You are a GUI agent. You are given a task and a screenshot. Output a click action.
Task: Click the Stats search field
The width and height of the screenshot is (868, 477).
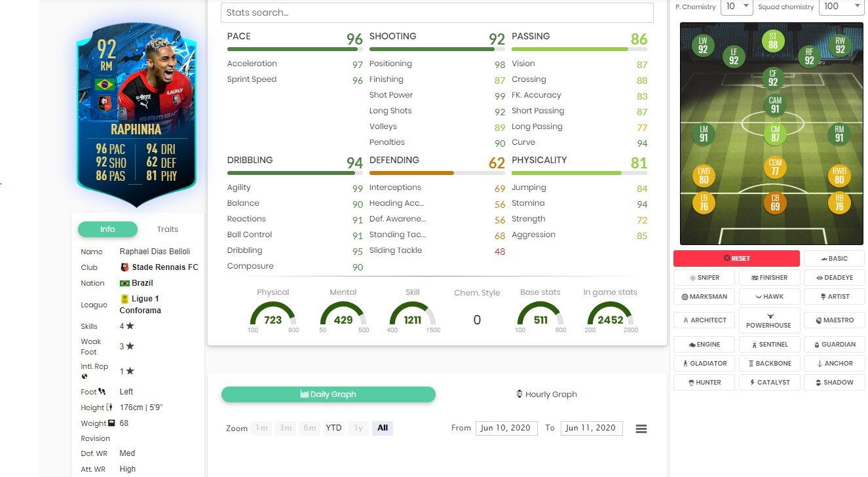(x=437, y=12)
